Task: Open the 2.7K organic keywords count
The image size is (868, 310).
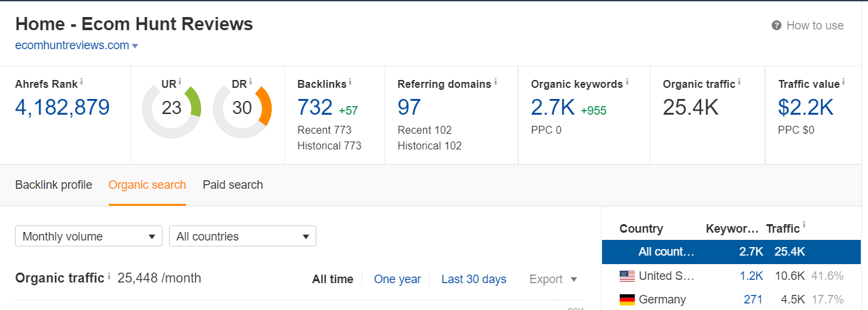Action: click(x=553, y=107)
